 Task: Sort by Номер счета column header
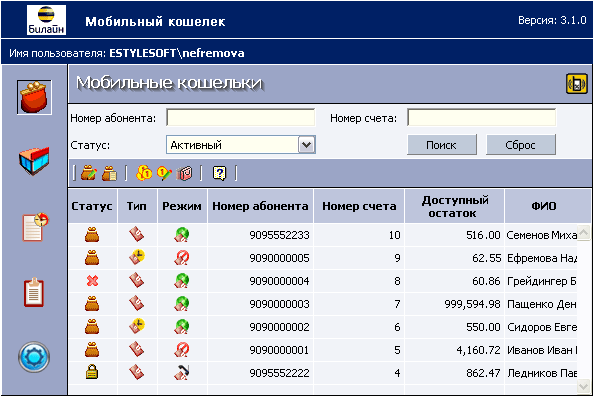point(359,206)
